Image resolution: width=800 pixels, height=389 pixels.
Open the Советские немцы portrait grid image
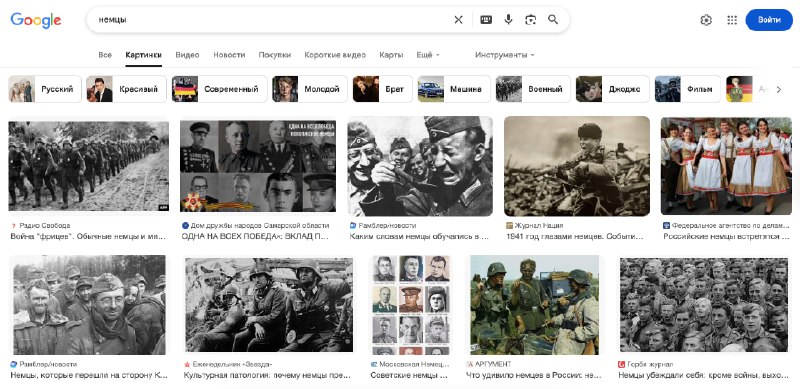(x=411, y=305)
